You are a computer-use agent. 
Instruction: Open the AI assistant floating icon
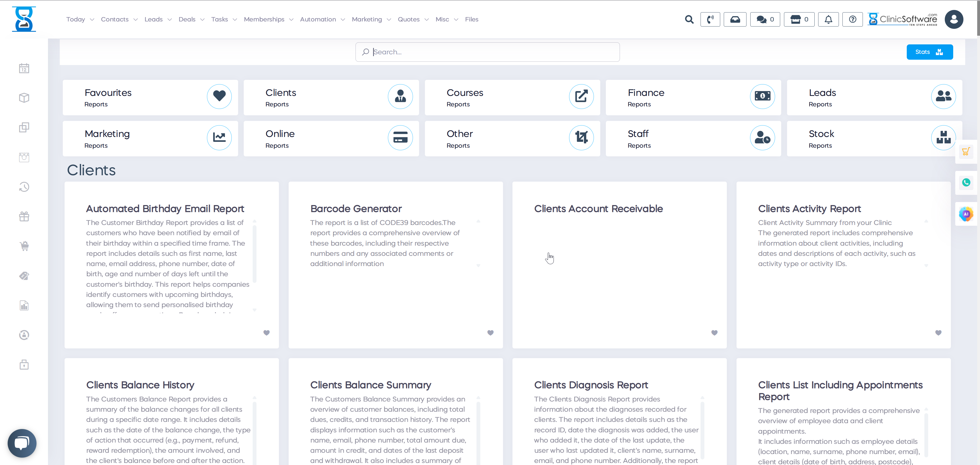tap(965, 214)
